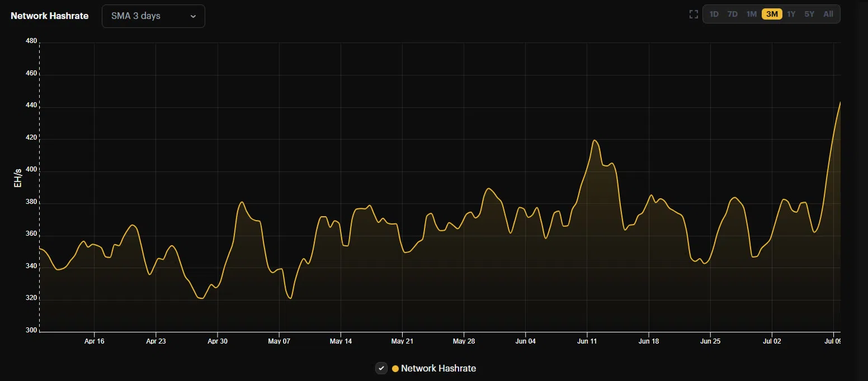Click the Jun 25 x-axis date label
Viewport: 868px width, 381px height.
[x=710, y=341]
